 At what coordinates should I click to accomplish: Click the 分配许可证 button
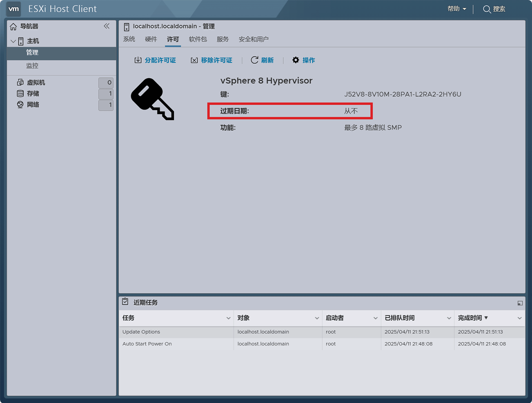155,60
